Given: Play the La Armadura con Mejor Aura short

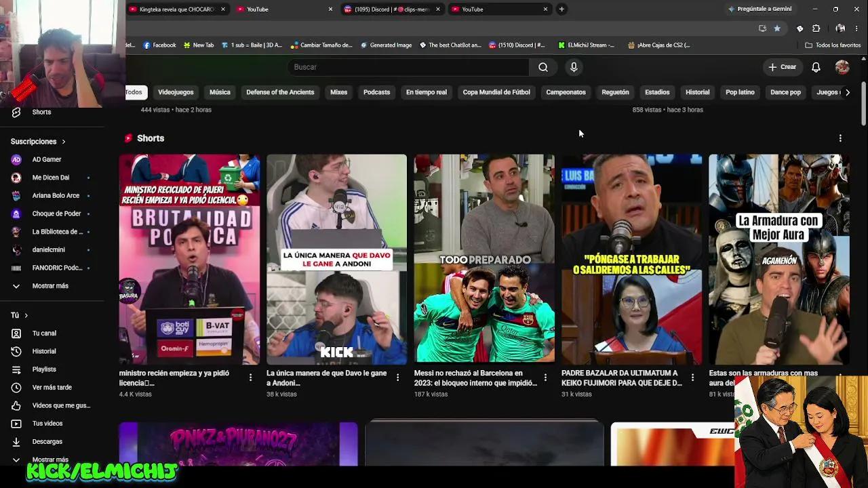Looking at the screenshot, I should click(x=778, y=259).
